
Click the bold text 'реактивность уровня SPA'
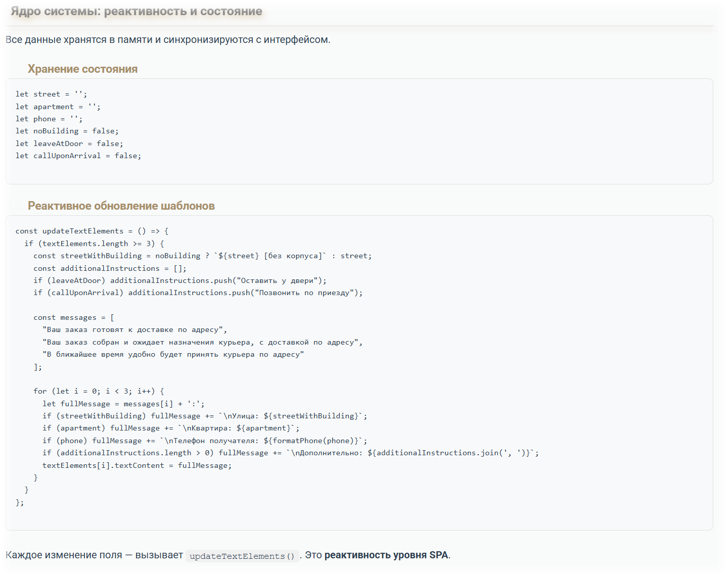[x=387, y=555]
